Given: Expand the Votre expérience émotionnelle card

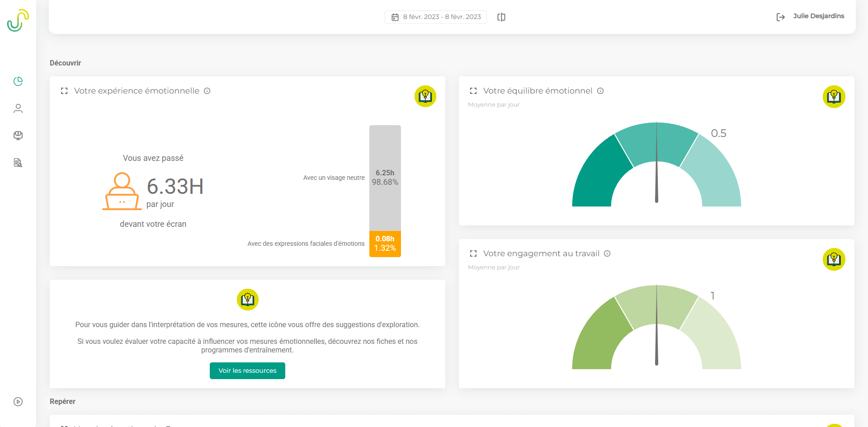Looking at the screenshot, I should pyautogui.click(x=64, y=91).
